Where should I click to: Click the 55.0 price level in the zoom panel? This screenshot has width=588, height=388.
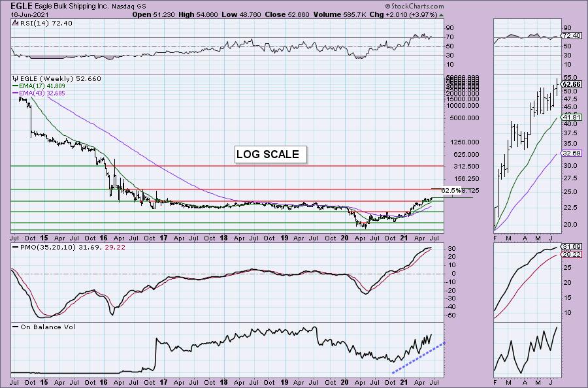(x=570, y=77)
